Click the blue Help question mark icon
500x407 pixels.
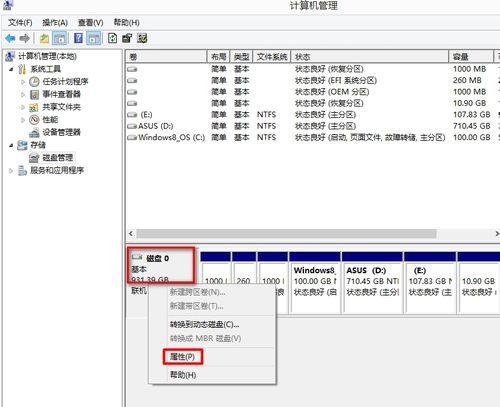pos(78,38)
